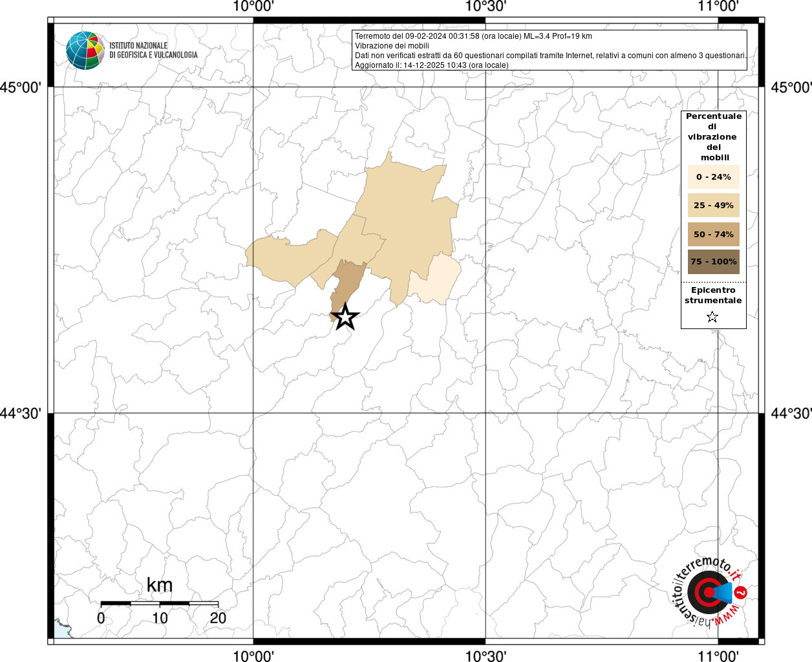The image size is (812, 662).
Task: Click the tan municipality extending west
Action: [291, 259]
